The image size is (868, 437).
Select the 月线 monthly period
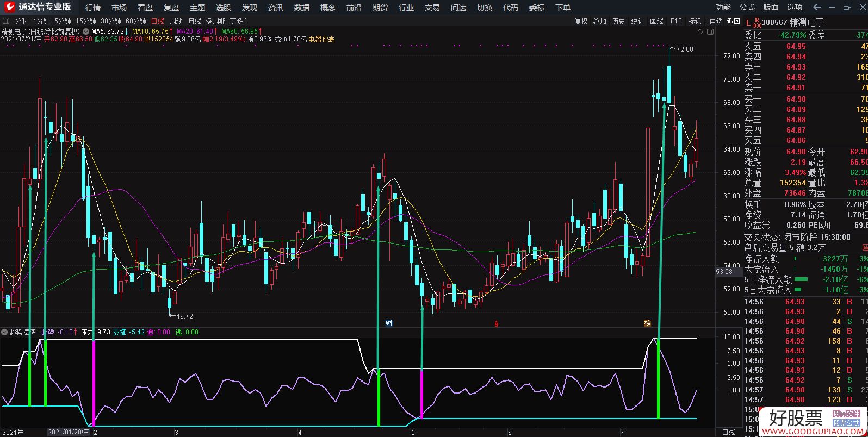pyautogui.click(x=195, y=21)
